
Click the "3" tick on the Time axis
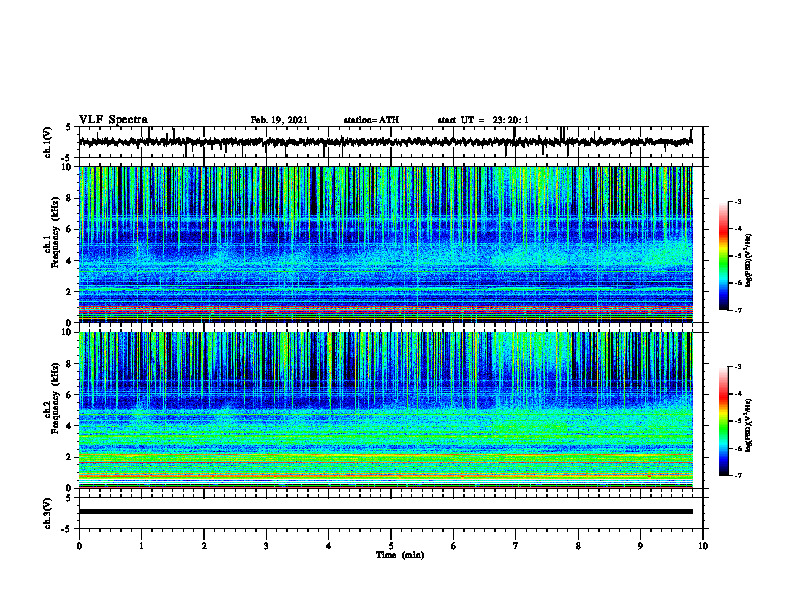point(266,546)
